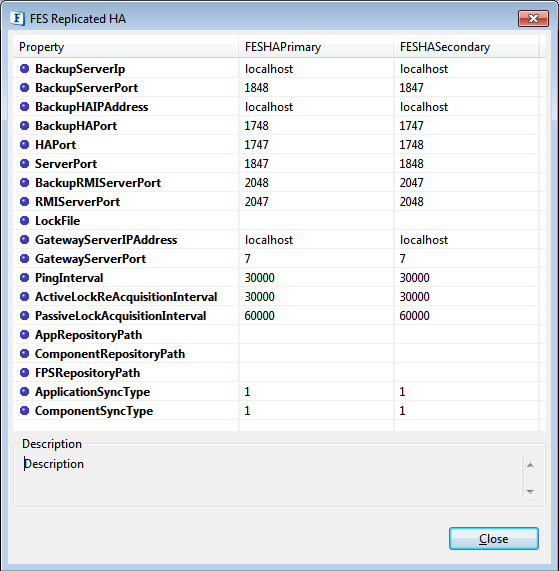Screen dimensions: 559x571
Task: Click the bullet icon next to HAPort
Action: pyautogui.click(x=24, y=144)
